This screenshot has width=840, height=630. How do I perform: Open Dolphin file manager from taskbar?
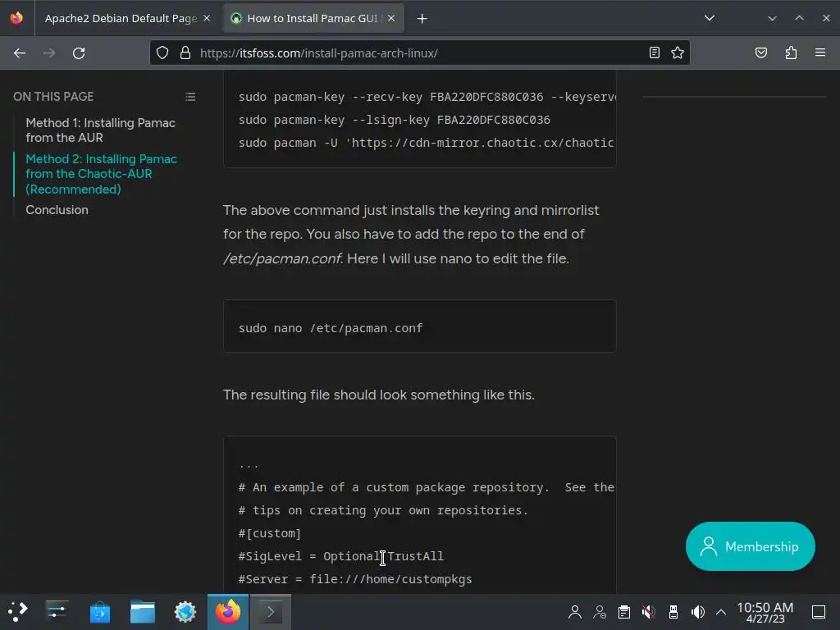point(143,612)
